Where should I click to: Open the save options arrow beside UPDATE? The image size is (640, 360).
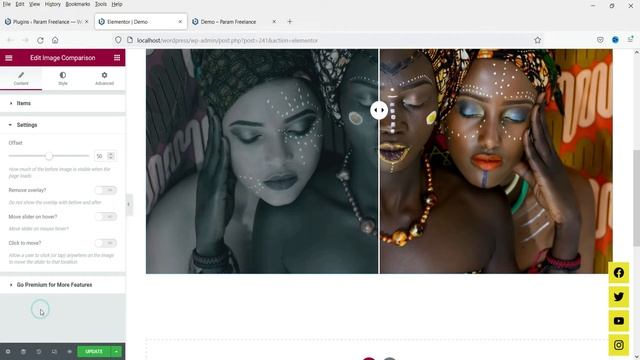(116, 351)
